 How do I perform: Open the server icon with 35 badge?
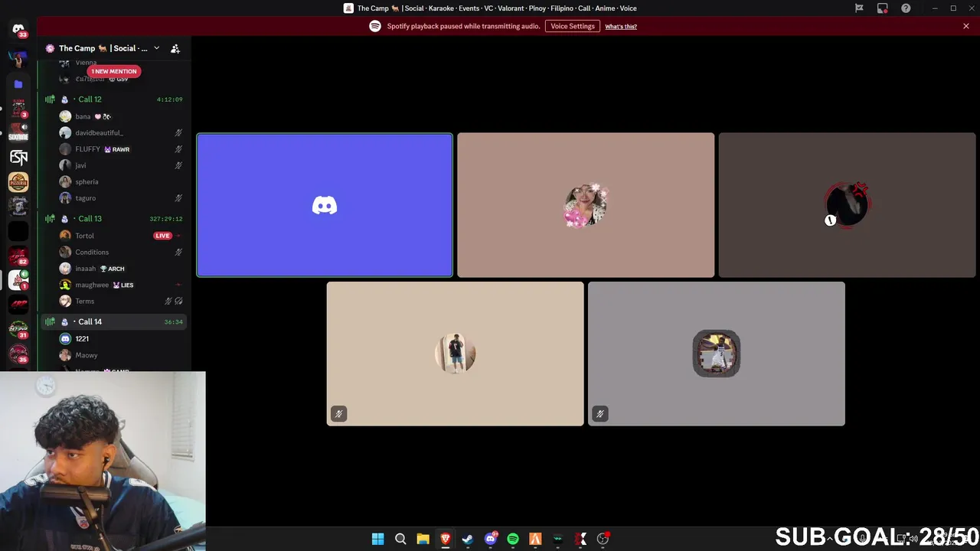pyautogui.click(x=18, y=354)
